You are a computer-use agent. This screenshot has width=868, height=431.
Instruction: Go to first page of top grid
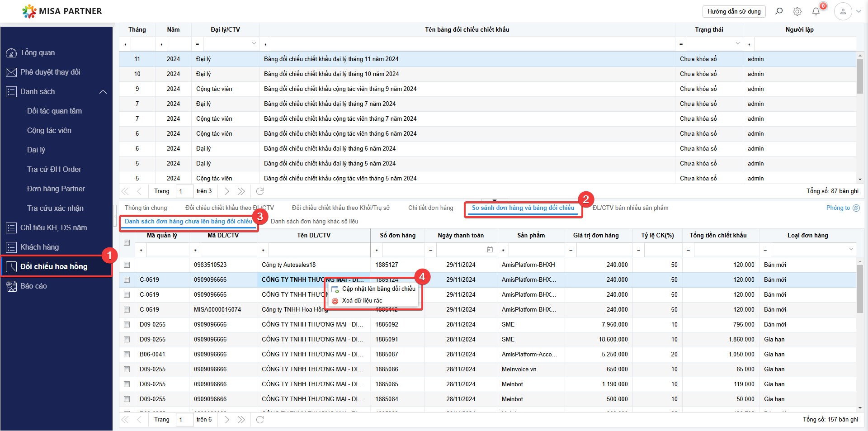125,191
